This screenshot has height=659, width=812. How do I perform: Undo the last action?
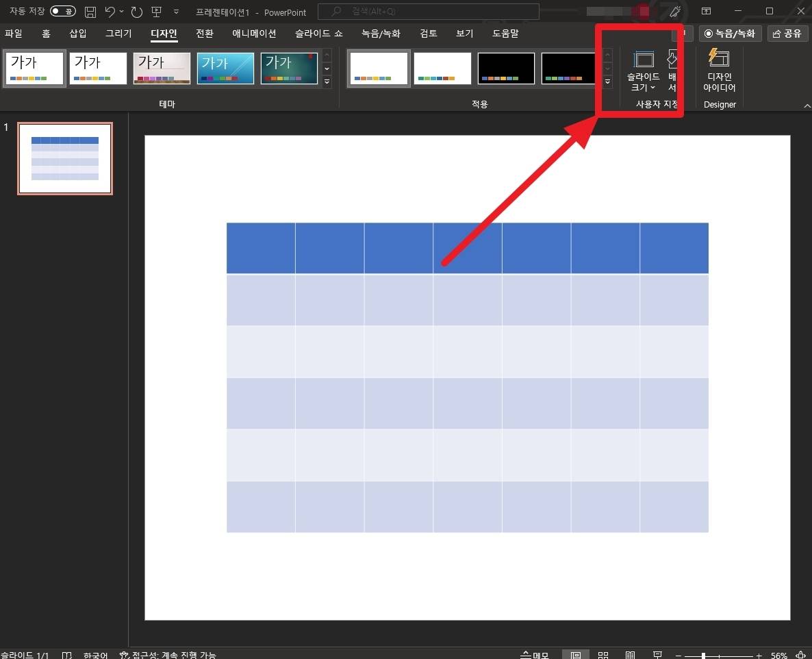tap(110, 12)
